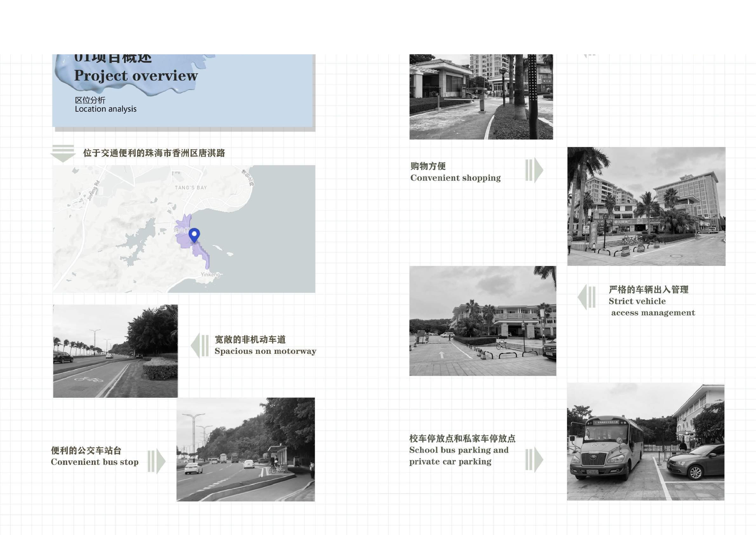Click the down arrow beside the Tangqi Road heading

tap(62, 153)
